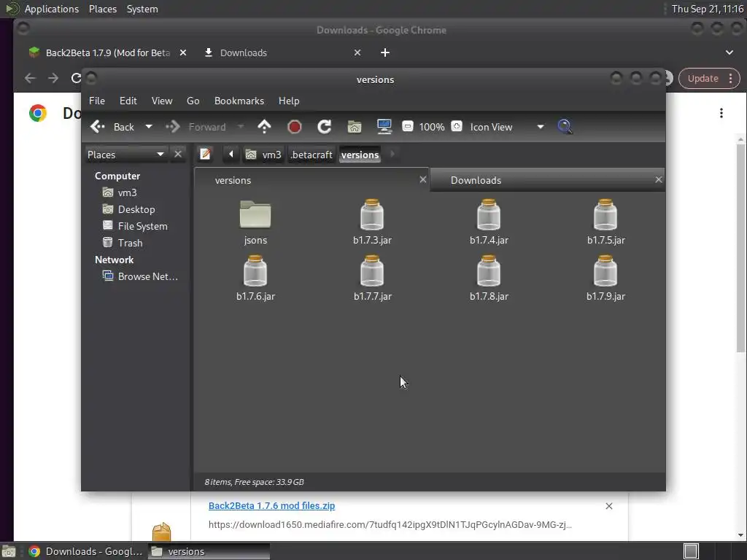Open the Computer location icon
This screenshot has height=560, width=747.
pos(384,127)
